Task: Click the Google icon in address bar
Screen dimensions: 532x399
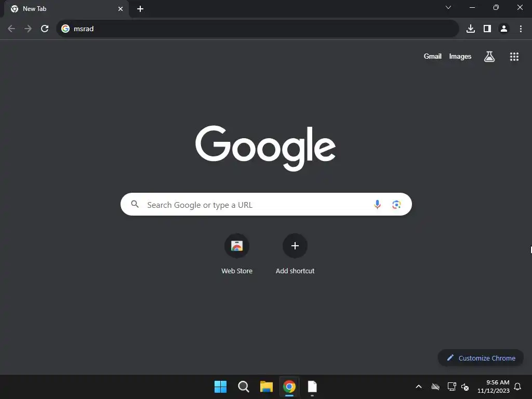Action: [x=65, y=29]
